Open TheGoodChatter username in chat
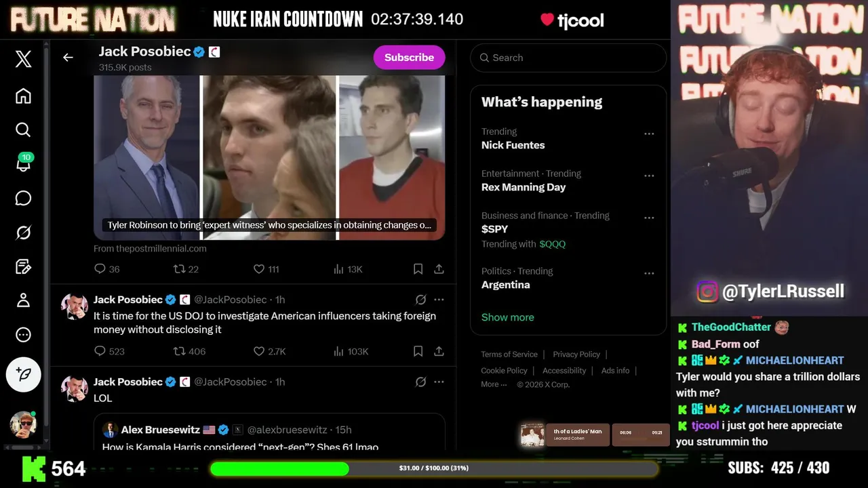Viewport: 868px width, 488px height. click(x=731, y=327)
